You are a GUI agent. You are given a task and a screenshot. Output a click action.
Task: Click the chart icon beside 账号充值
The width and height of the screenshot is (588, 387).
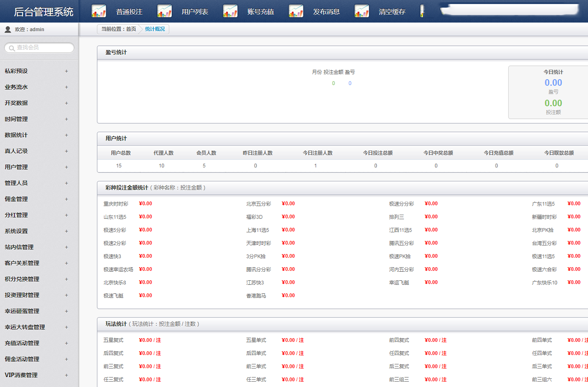pyautogui.click(x=230, y=11)
